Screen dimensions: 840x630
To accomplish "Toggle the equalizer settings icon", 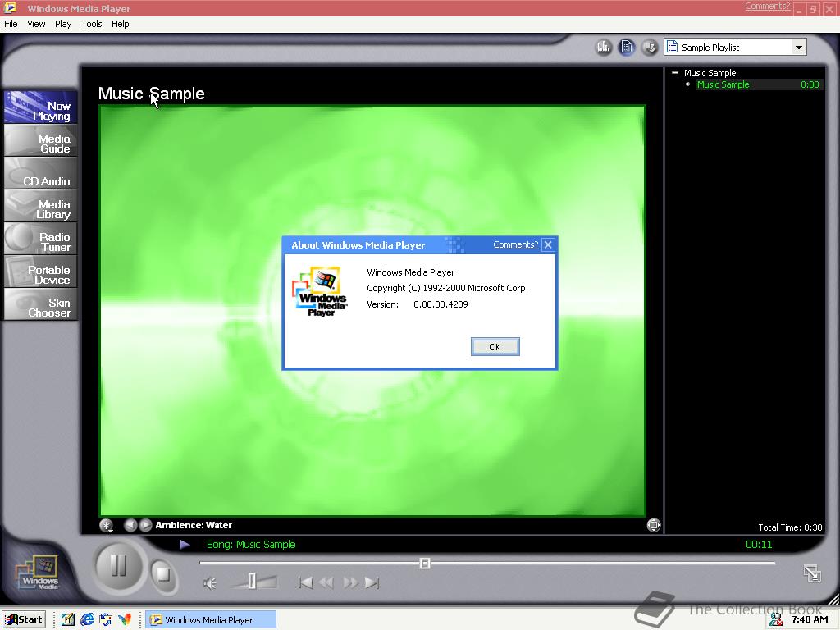I will coord(604,47).
